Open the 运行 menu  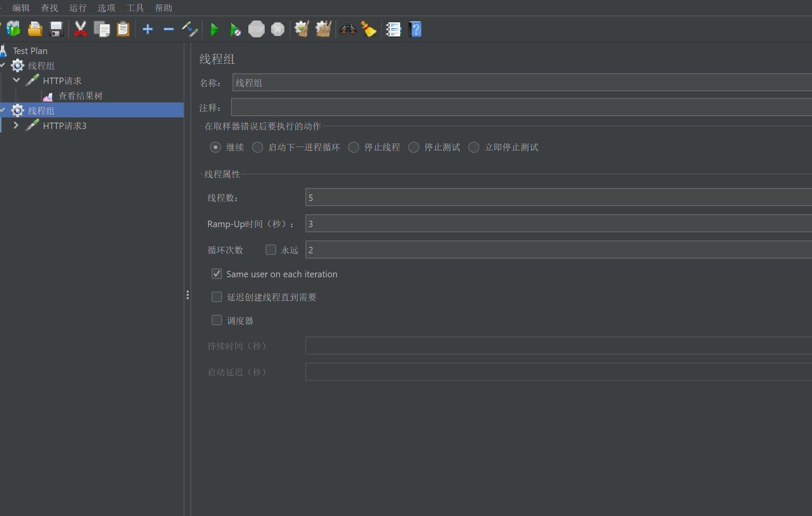(78, 8)
